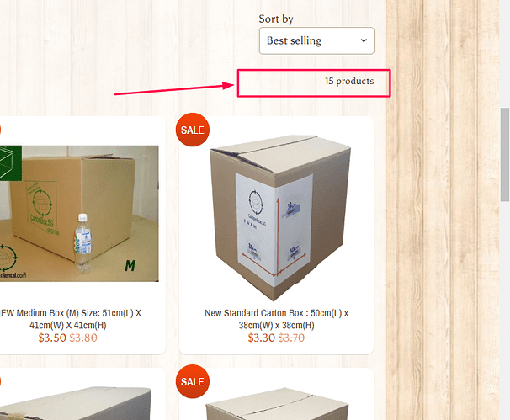Open the New Standard Carton Box image

click(x=277, y=217)
